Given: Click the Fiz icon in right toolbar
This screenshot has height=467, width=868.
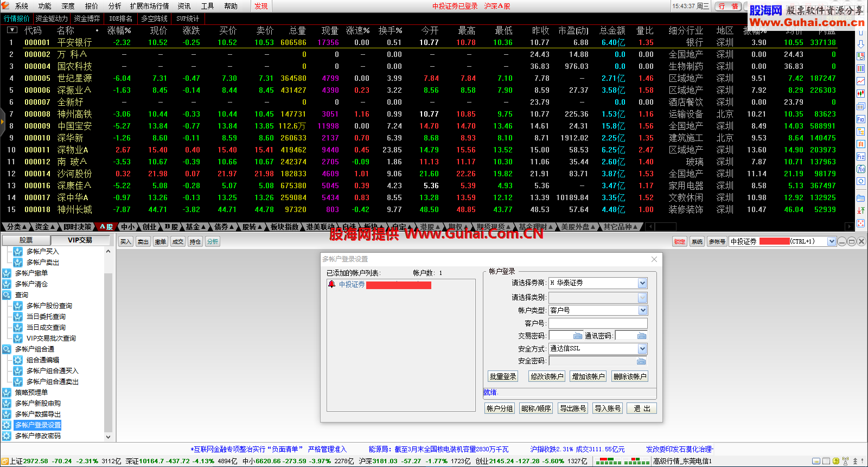Looking at the screenshot, I should pyautogui.click(x=861, y=156).
